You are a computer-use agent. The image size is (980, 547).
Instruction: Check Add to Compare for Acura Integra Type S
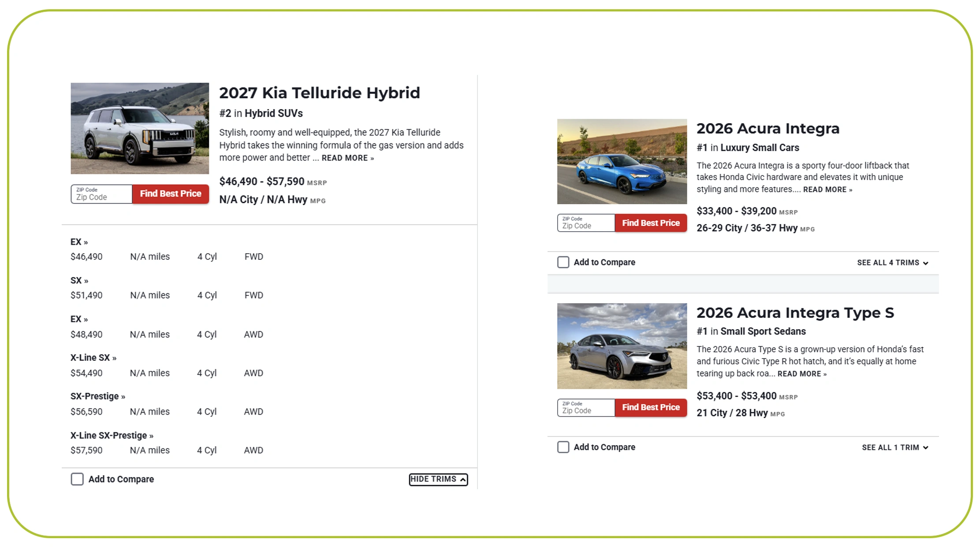(563, 447)
